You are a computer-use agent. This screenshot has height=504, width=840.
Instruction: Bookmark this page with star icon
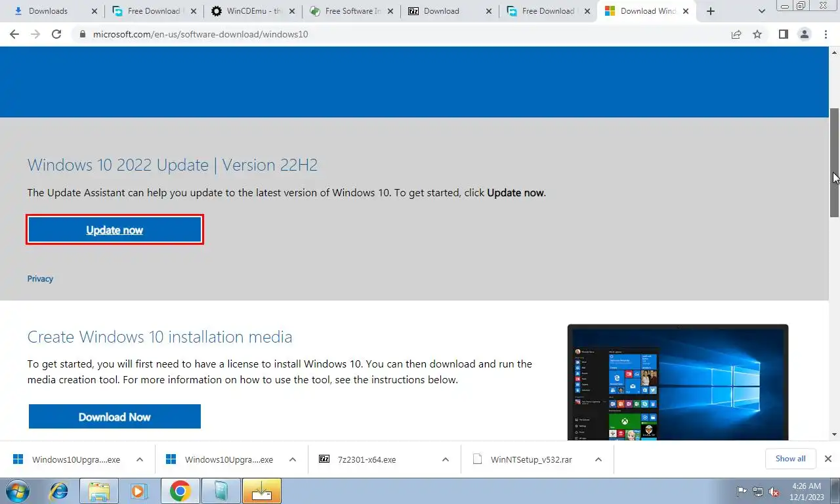[x=757, y=34]
